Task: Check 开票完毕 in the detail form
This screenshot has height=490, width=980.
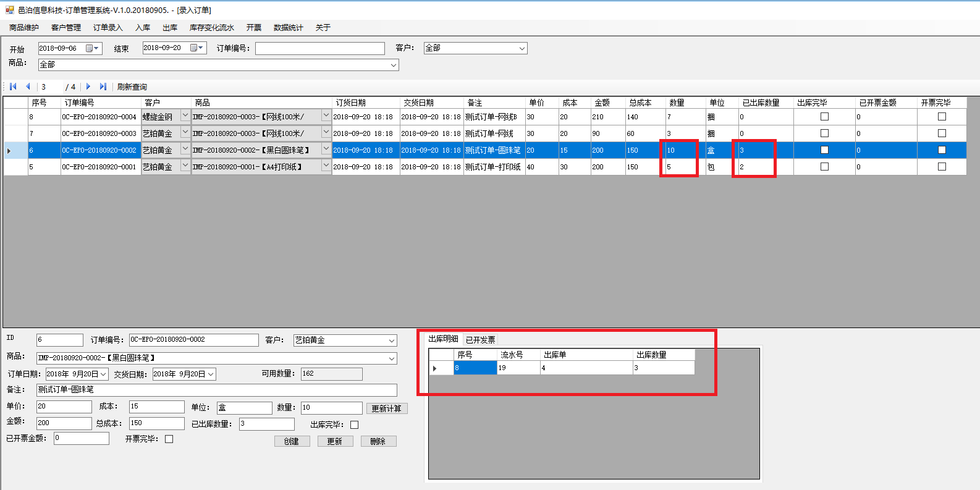Action: click(x=169, y=439)
